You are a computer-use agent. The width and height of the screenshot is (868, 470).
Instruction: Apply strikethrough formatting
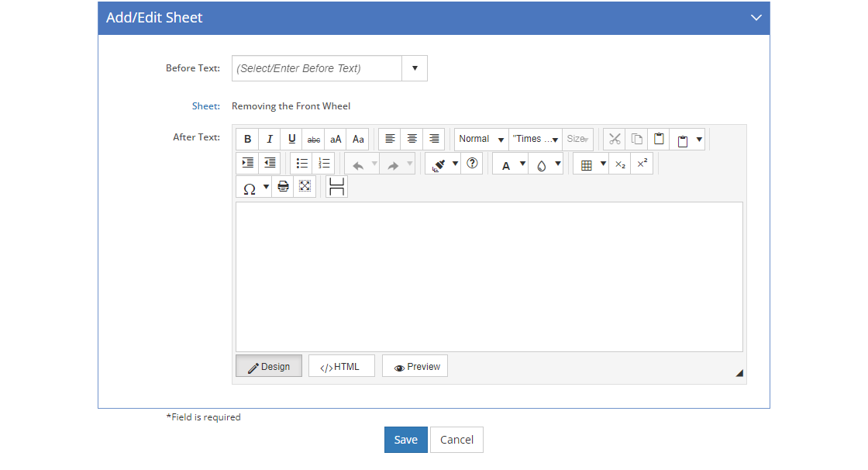(x=314, y=139)
